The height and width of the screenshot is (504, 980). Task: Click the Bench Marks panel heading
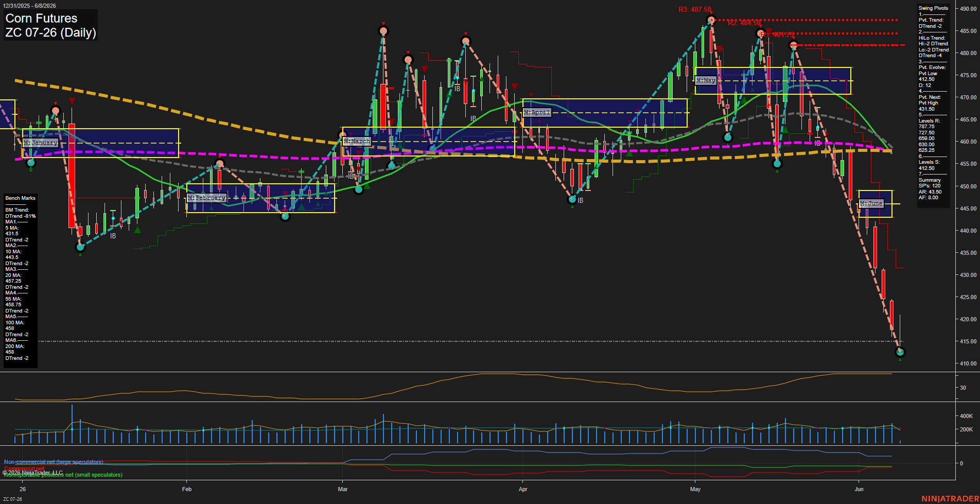pos(20,198)
